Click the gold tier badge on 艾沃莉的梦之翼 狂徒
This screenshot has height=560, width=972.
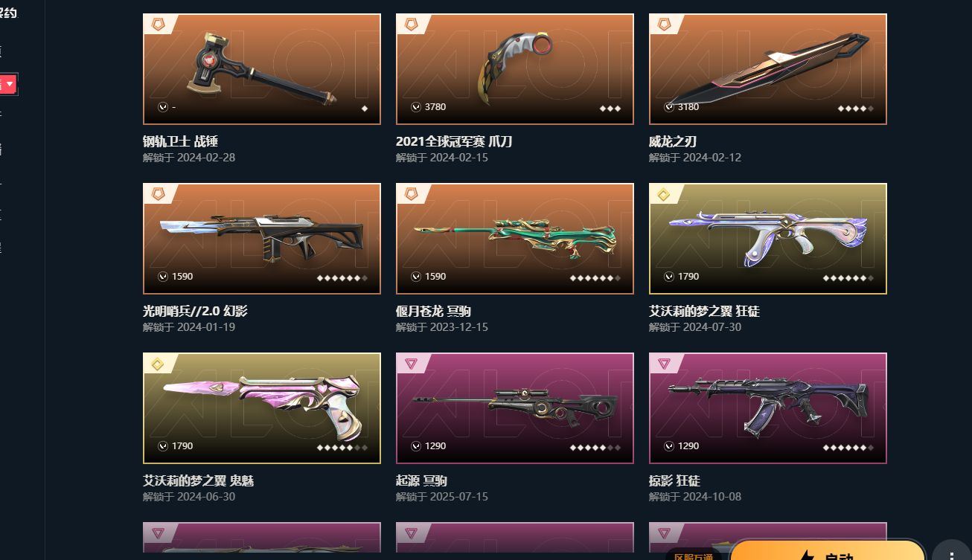pos(664,195)
